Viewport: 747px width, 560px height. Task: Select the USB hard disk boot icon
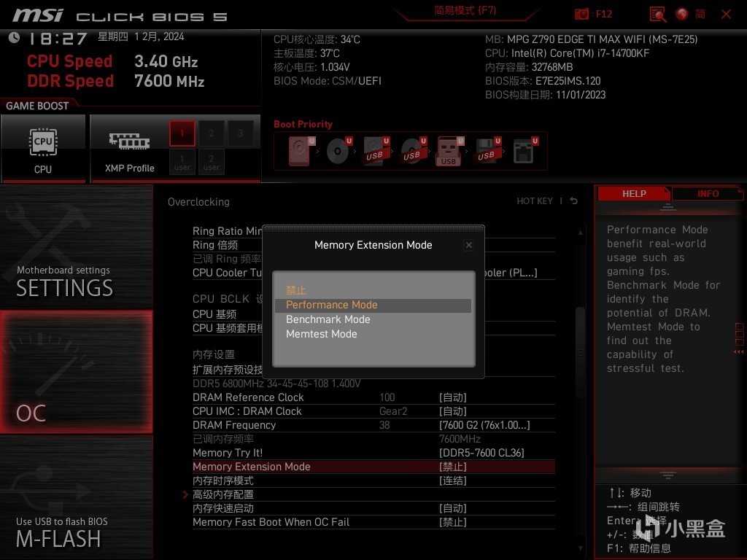point(376,151)
